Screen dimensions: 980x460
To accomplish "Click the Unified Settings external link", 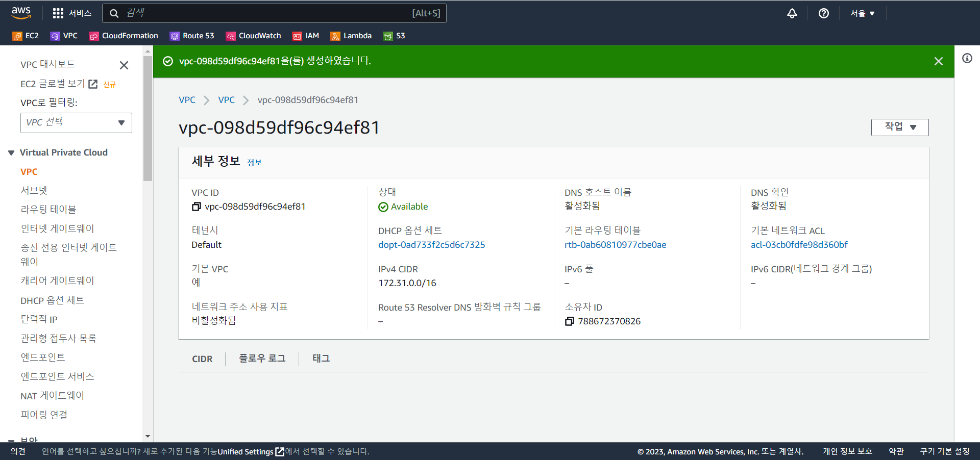I will (251, 451).
